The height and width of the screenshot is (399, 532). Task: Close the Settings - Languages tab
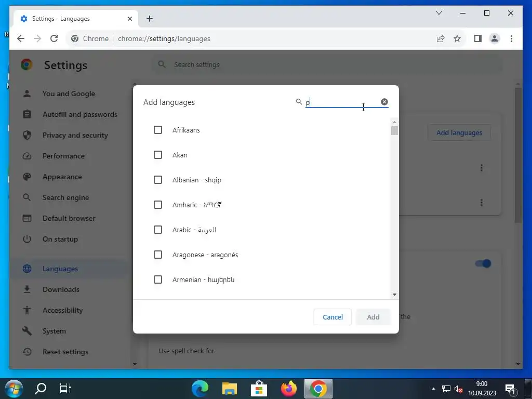point(129,19)
